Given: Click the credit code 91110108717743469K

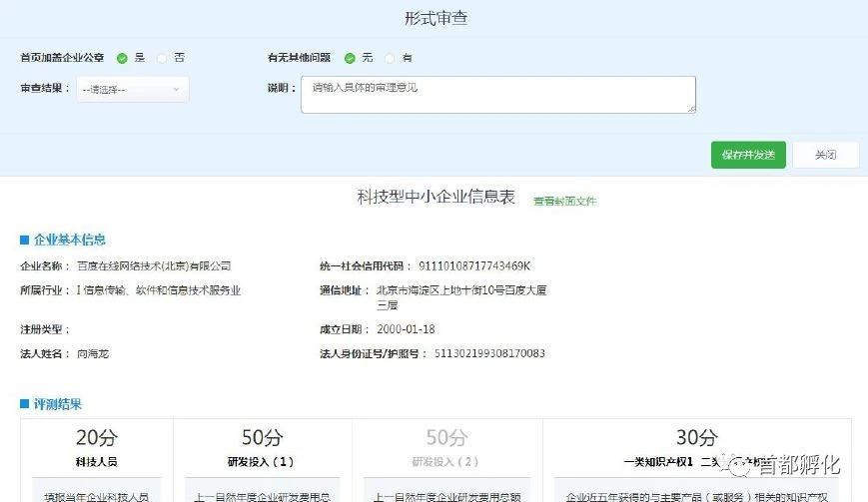Looking at the screenshot, I should tap(474, 265).
